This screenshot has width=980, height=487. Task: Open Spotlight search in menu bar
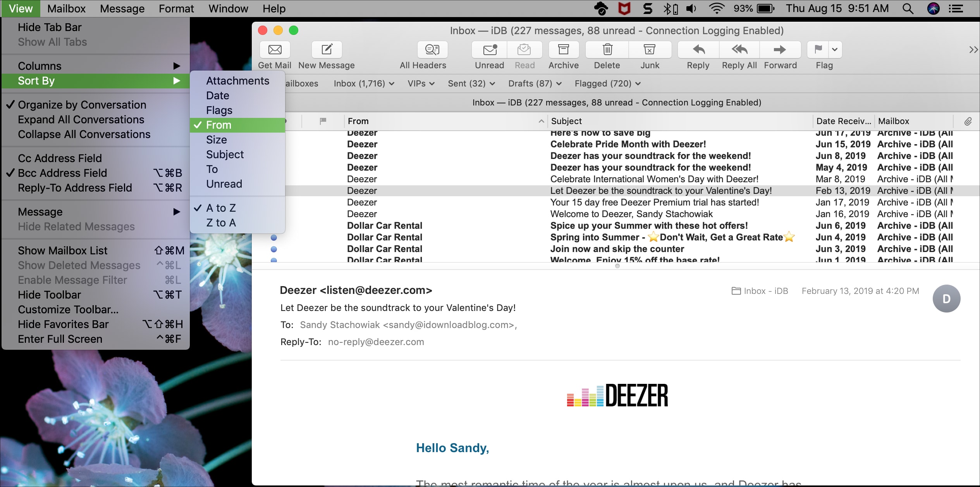pos(908,9)
